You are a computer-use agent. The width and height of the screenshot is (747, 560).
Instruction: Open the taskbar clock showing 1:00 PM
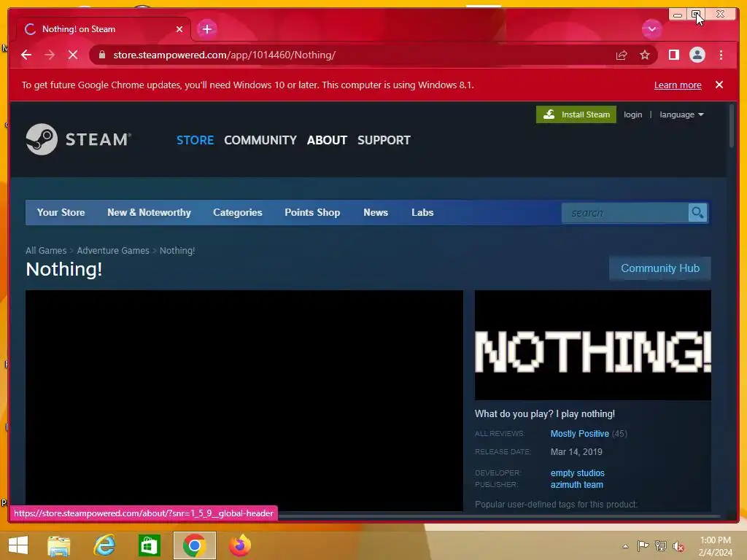(716, 546)
